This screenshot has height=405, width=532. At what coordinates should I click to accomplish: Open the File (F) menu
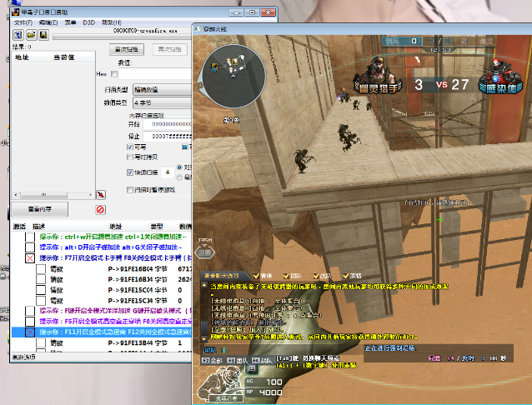[x=23, y=22]
